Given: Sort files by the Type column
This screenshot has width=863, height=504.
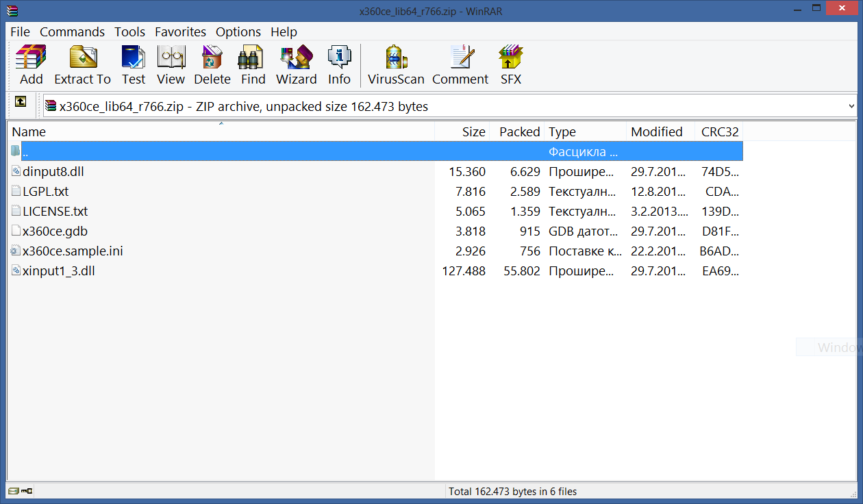Looking at the screenshot, I should (x=586, y=131).
